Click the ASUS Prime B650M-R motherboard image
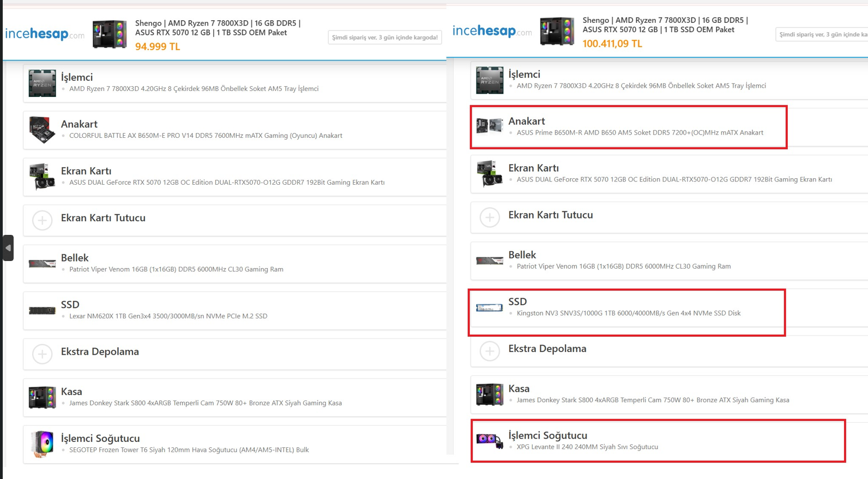This screenshot has width=868, height=479. (490, 126)
